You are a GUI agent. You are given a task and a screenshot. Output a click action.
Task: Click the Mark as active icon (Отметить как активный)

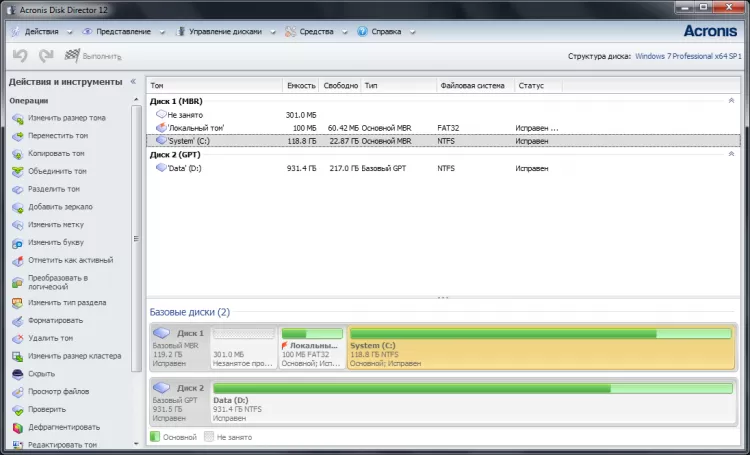[18, 260]
